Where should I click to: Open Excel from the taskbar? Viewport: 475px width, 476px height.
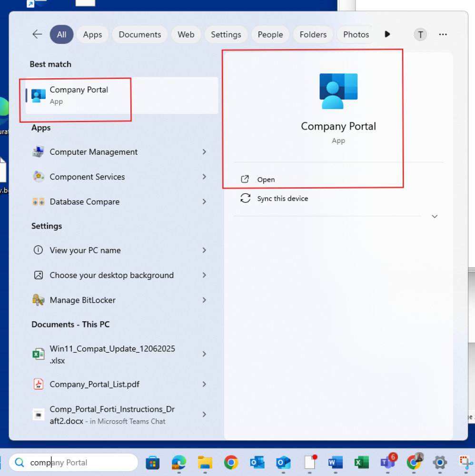point(361,462)
